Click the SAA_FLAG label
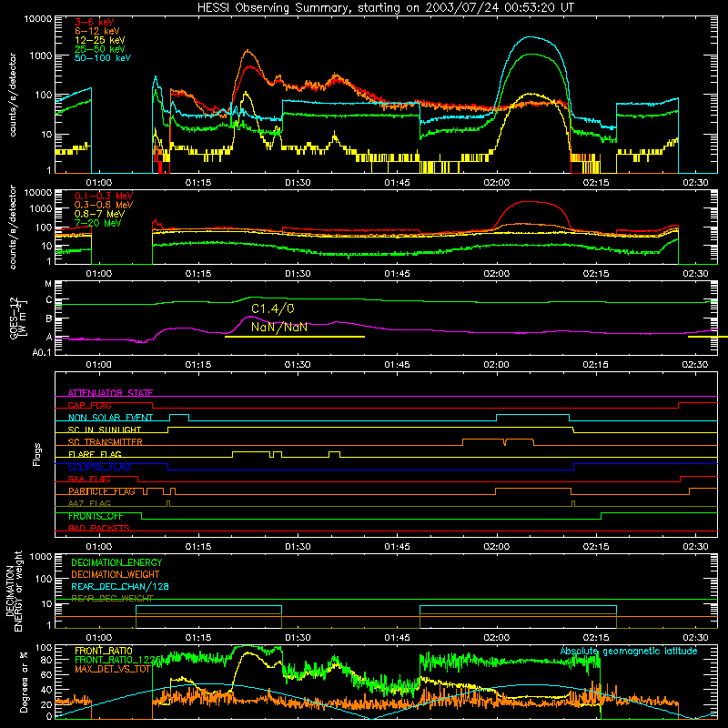Viewport: 728px width, 728px height. 89,480
